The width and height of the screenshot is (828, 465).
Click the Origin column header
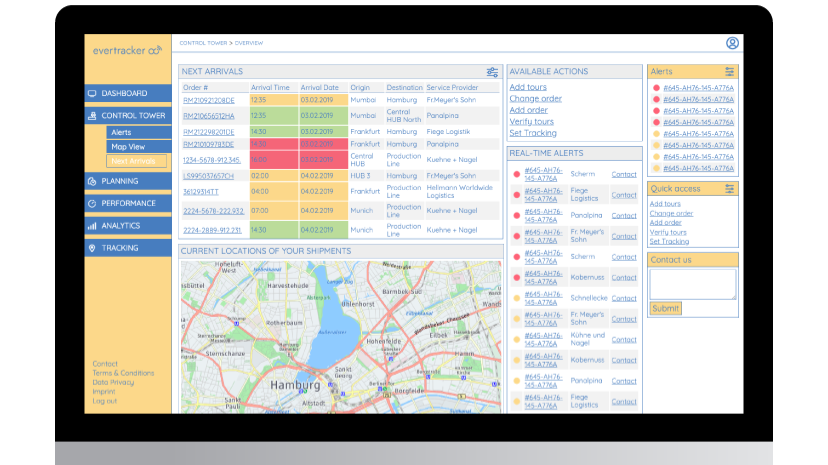click(x=360, y=88)
